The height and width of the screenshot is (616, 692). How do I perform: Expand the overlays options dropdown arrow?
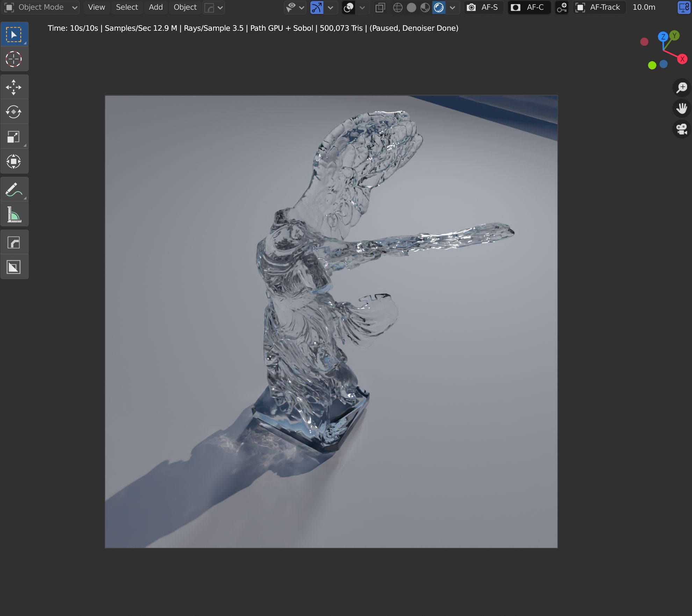click(362, 7)
